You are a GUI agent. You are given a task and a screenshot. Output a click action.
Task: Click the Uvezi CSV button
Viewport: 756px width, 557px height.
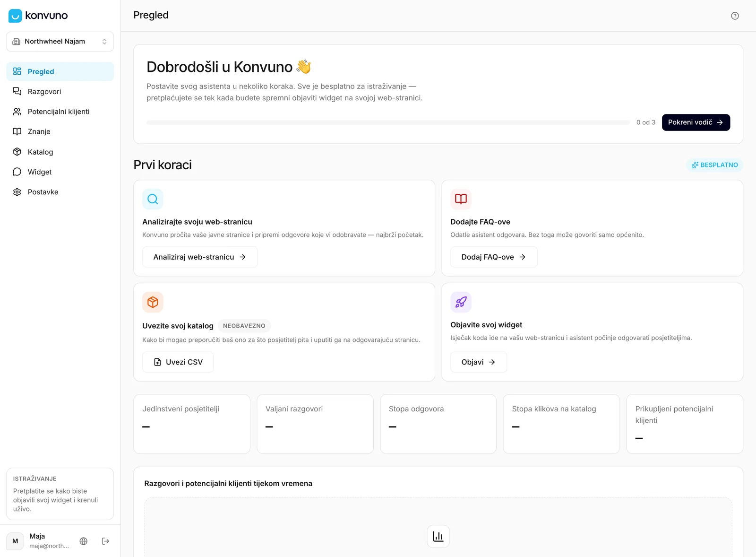178,362
